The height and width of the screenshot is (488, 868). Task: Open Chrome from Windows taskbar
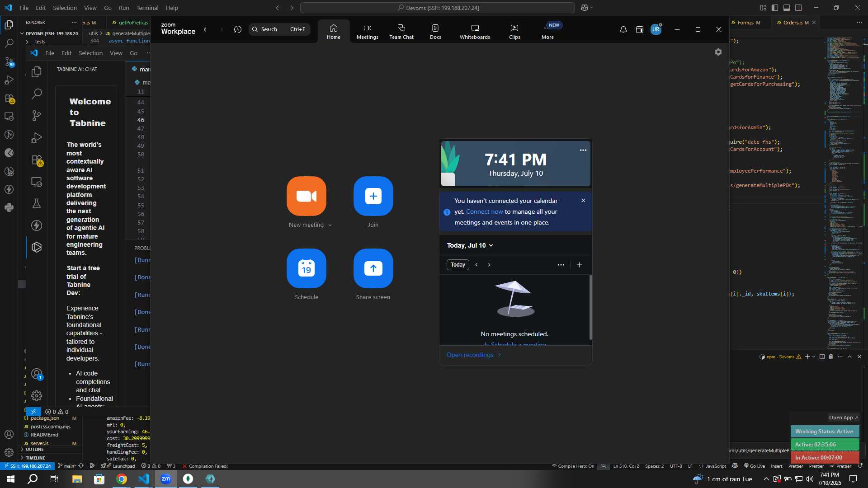pyautogui.click(x=122, y=479)
